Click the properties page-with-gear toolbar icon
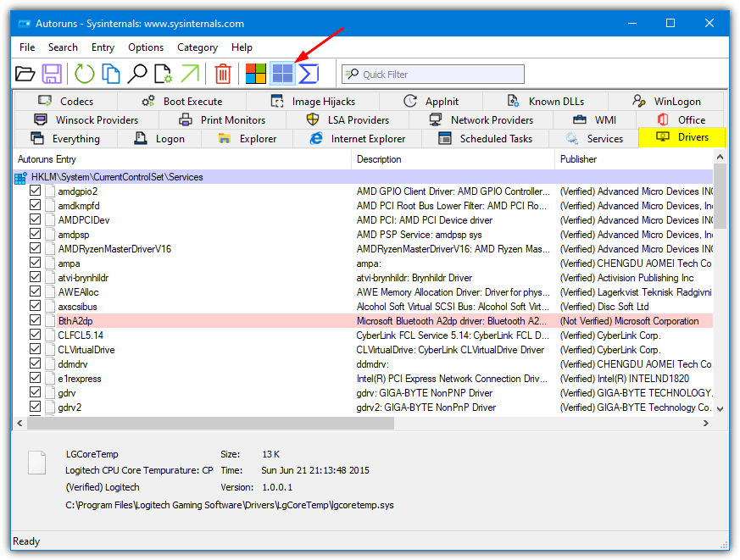The width and height of the screenshot is (740, 560). (164, 74)
